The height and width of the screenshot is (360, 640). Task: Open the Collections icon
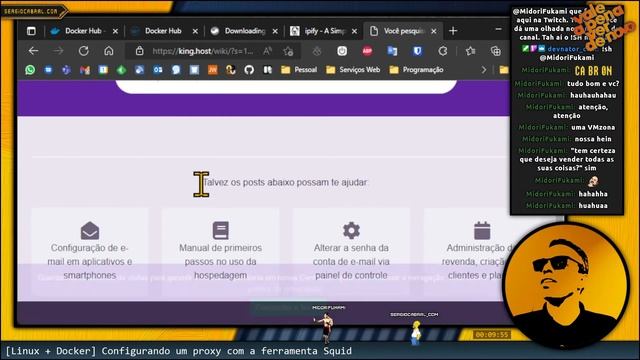click(x=496, y=51)
